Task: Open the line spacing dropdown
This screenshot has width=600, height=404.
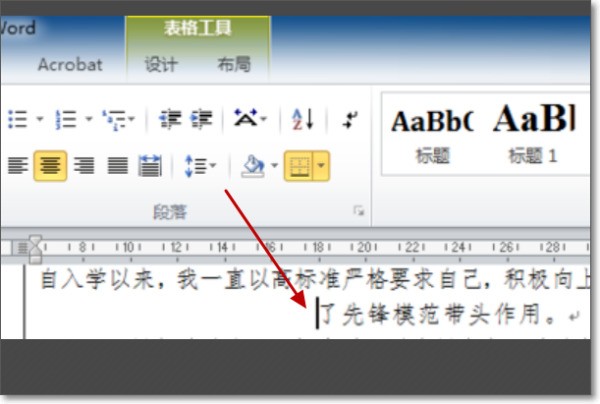Action: (200, 166)
